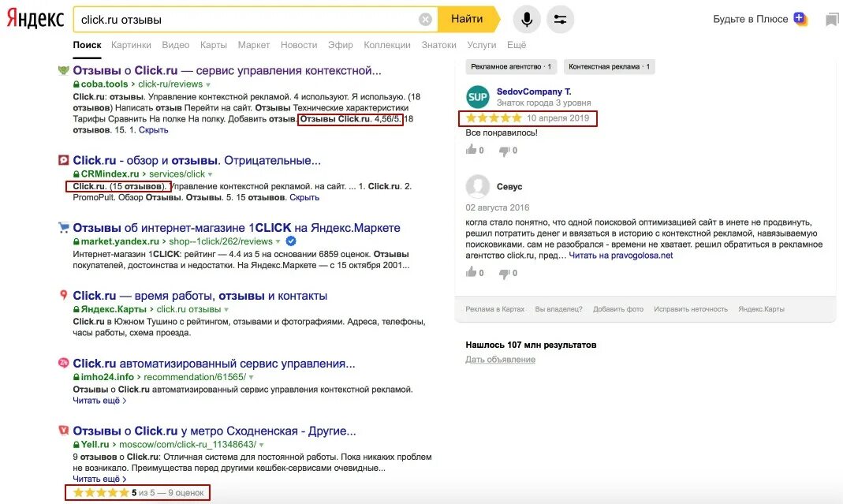Expand the coba.tools URL dropdown arrow
The image size is (843, 504).
pos(208,84)
